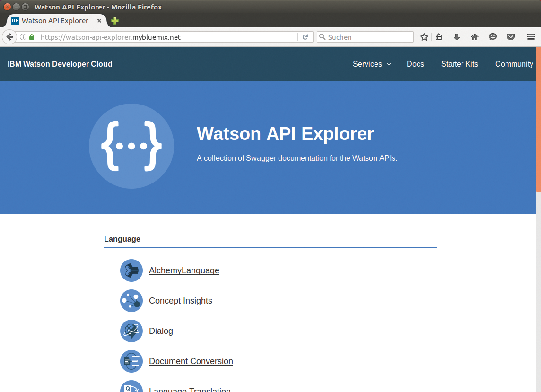The width and height of the screenshot is (541, 392).
Task: Open the Downloads panel in Firefox
Action: [x=456, y=36]
